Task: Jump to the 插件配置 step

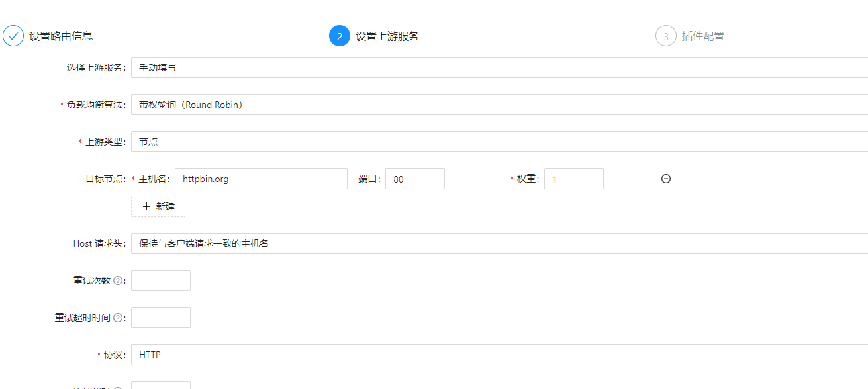Action: coord(703,36)
